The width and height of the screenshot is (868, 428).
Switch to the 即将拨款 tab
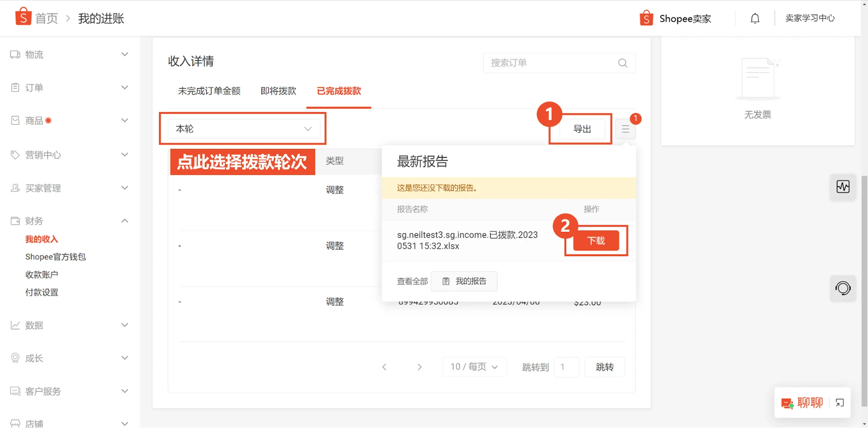pyautogui.click(x=277, y=91)
